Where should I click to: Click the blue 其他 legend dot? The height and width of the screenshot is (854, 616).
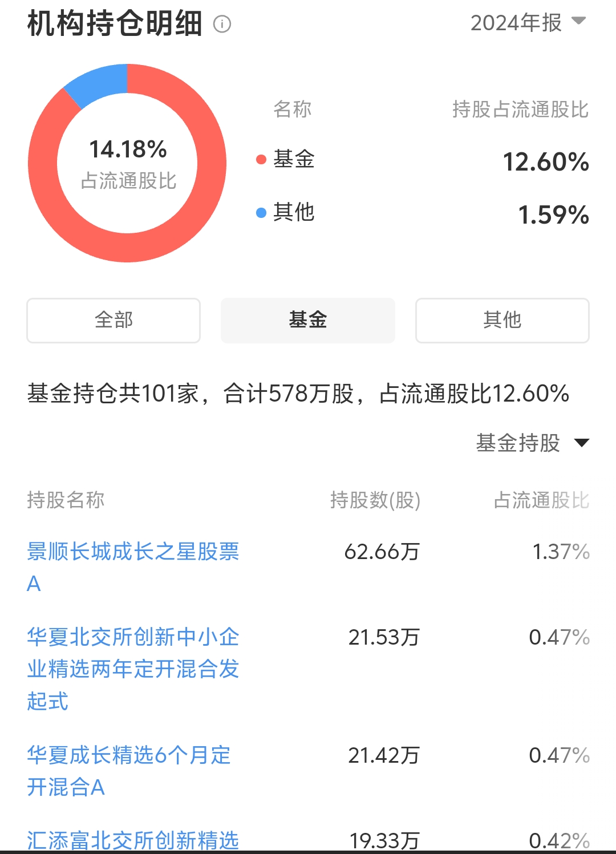(x=261, y=212)
